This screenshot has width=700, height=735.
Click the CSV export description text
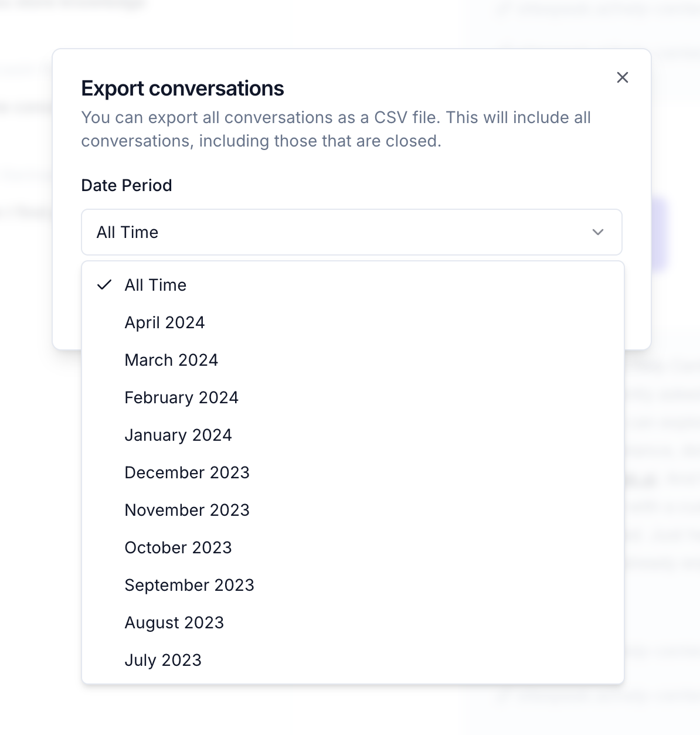pyautogui.click(x=335, y=129)
